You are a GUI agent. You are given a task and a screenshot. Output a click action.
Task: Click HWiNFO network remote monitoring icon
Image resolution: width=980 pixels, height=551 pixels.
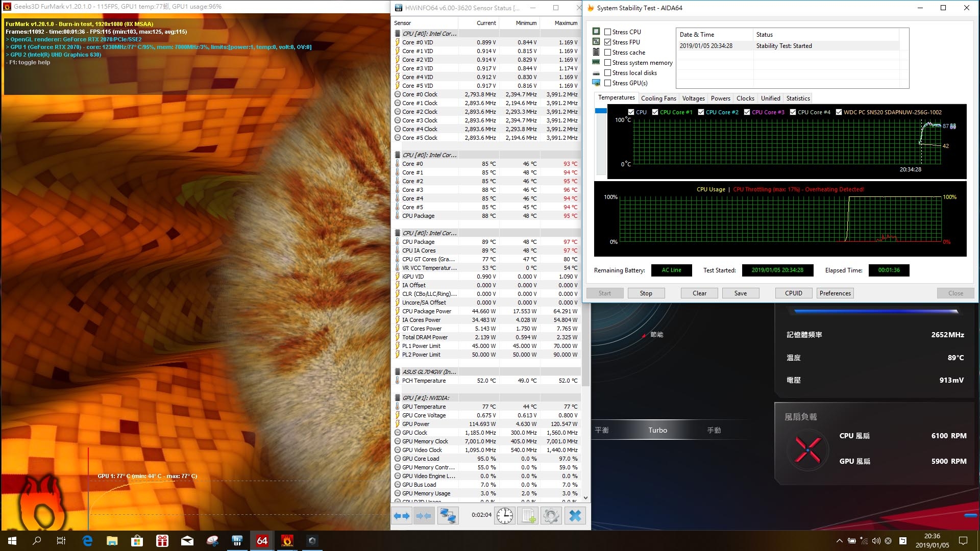[x=448, y=516]
